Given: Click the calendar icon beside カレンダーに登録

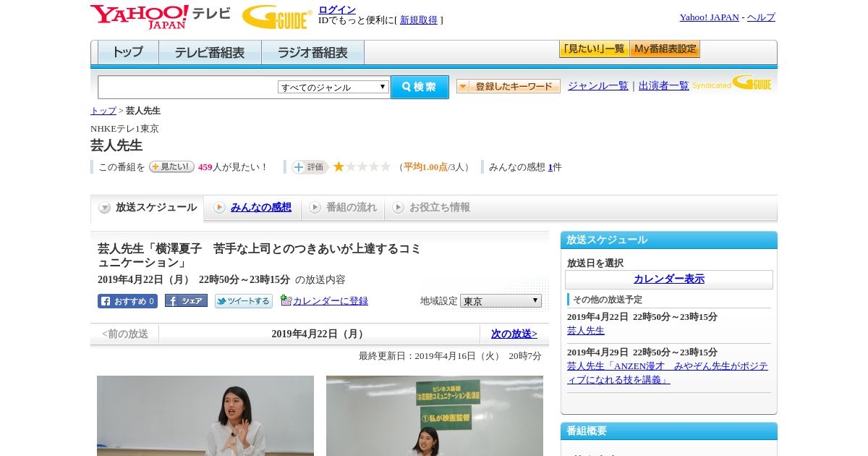Looking at the screenshot, I should click(x=286, y=300).
